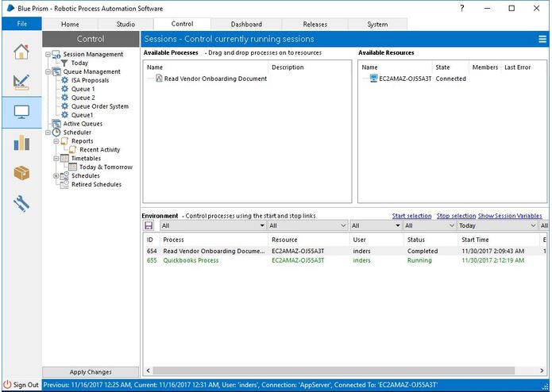Screen dimensions: 552x392
Task: Expand the Schedules tree node
Action: 56,176
